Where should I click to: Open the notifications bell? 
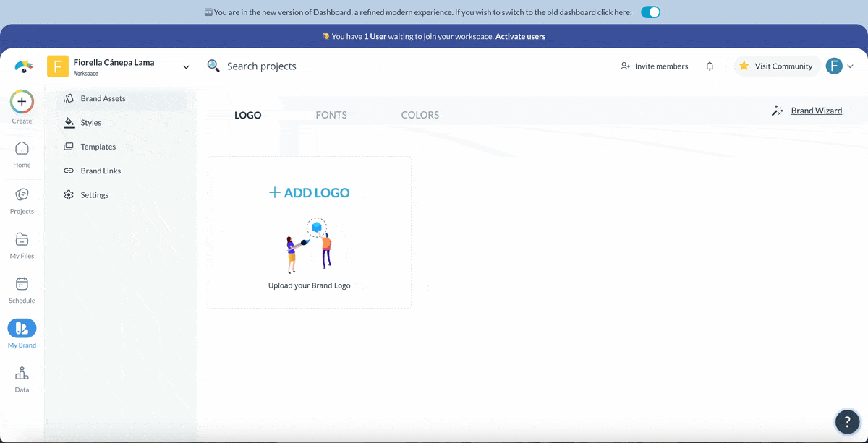click(710, 66)
